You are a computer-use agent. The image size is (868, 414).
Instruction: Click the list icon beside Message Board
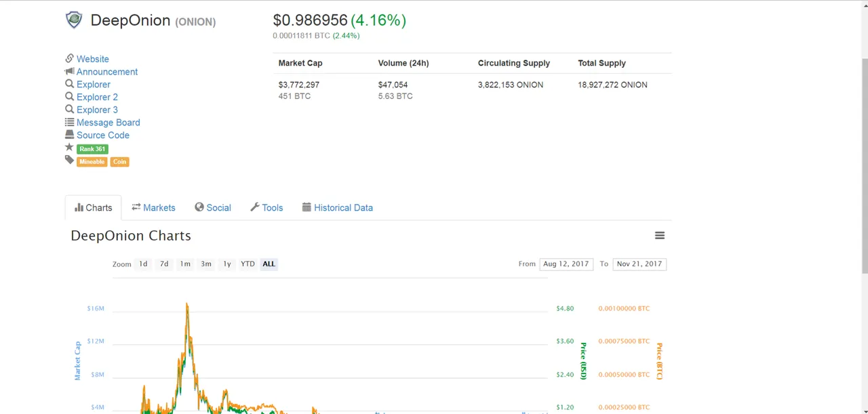point(69,123)
